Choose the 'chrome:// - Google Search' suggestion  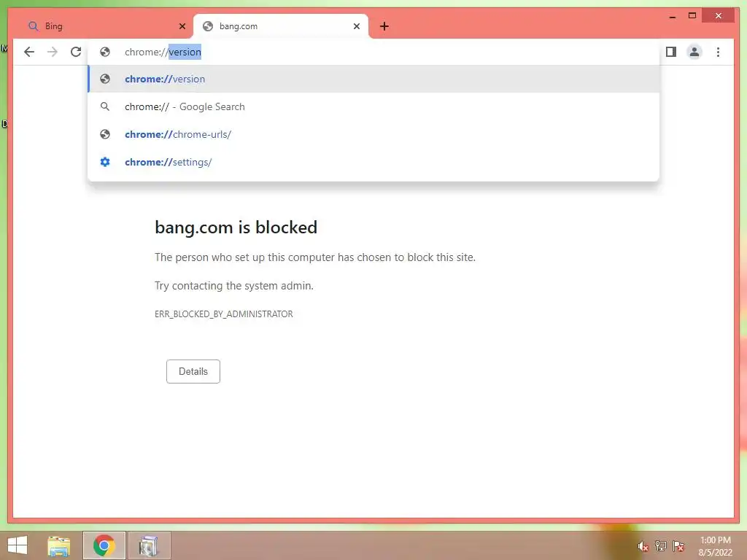click(x=373, y=106)
